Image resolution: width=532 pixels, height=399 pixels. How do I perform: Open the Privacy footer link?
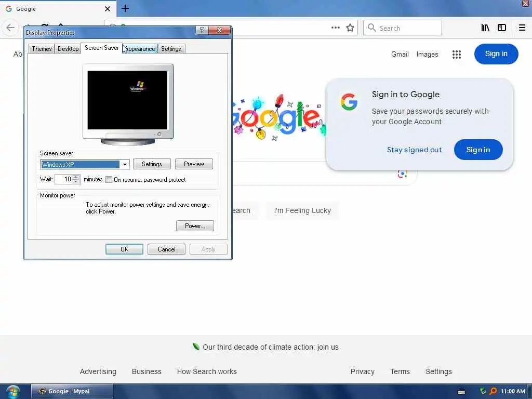pyautogui.click(x=362, y=371)
